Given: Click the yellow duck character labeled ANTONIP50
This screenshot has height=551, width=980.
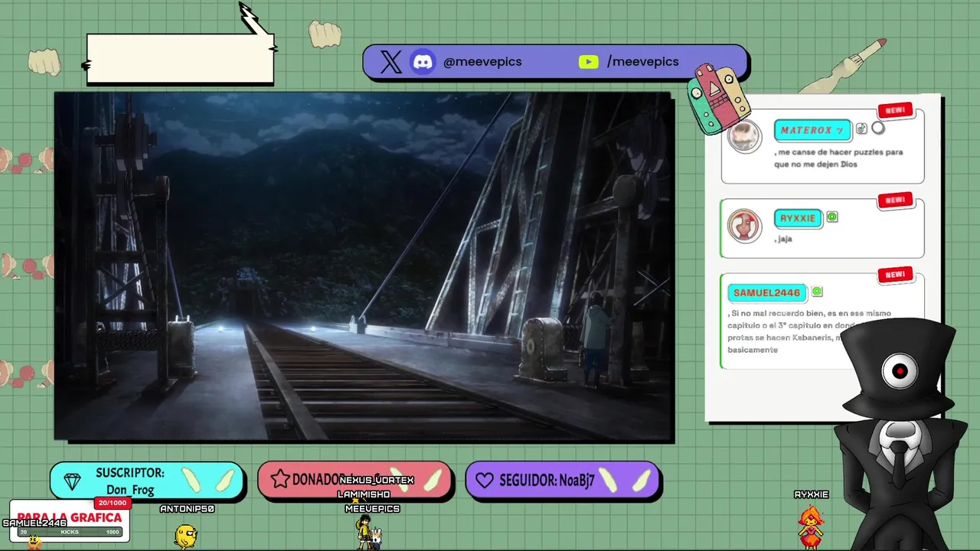Looking at the screenshot, I should 185,536.
